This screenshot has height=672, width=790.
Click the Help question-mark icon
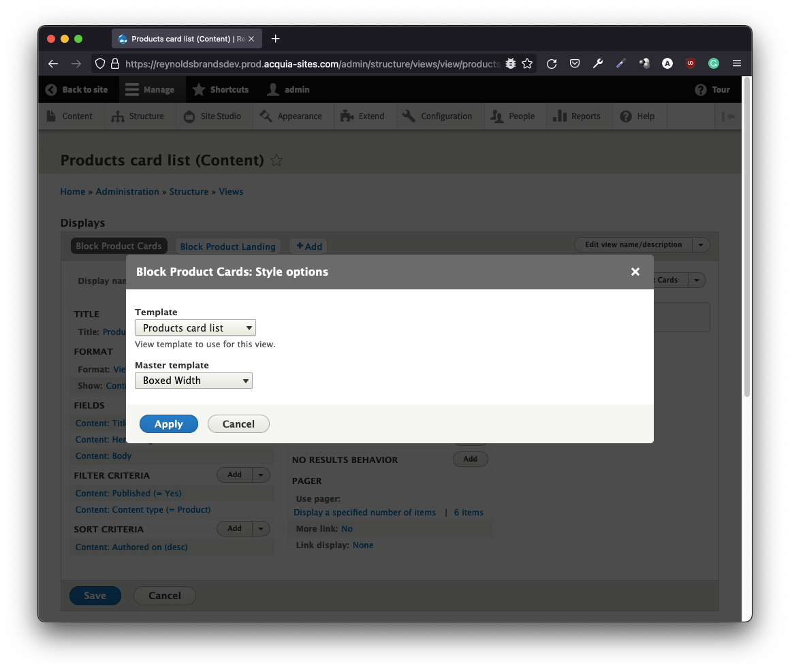625,116
